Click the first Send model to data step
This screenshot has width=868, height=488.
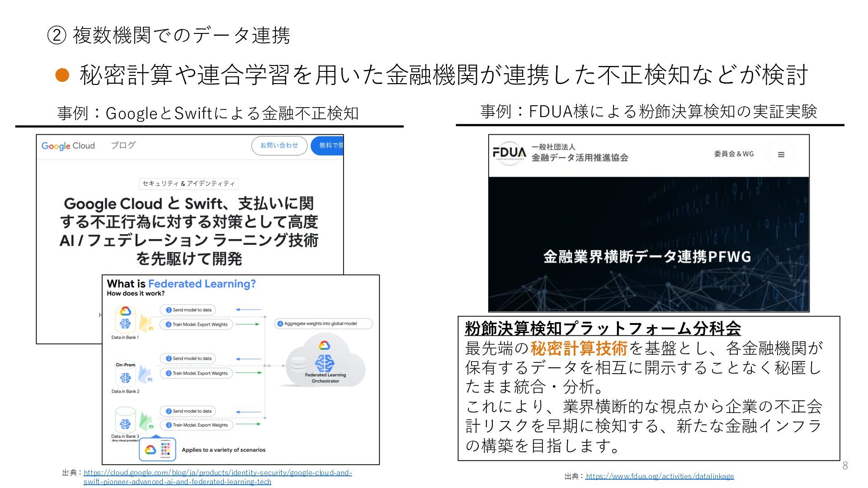[188, 310]
